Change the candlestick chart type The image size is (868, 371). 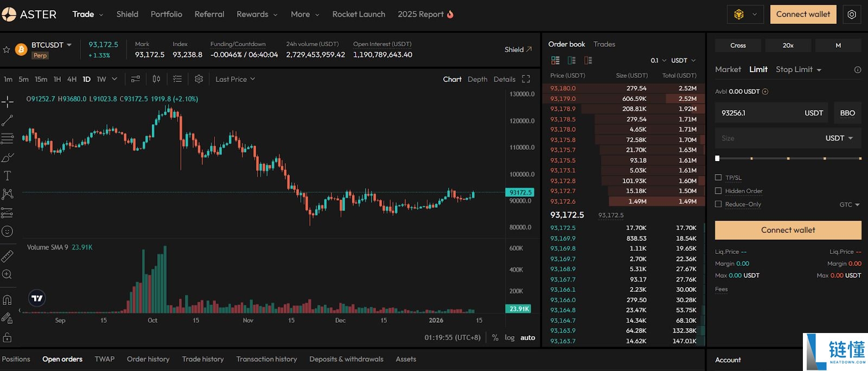(156, 79)
